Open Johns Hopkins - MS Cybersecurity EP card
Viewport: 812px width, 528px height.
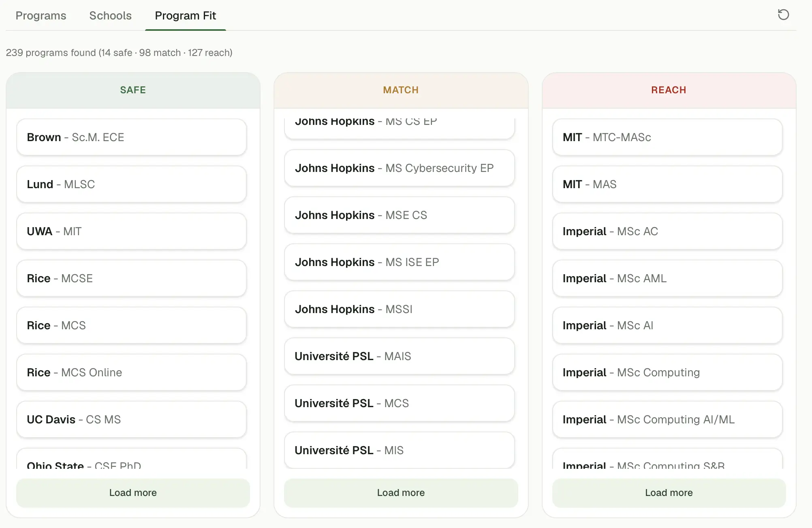(x=400, y=168)
